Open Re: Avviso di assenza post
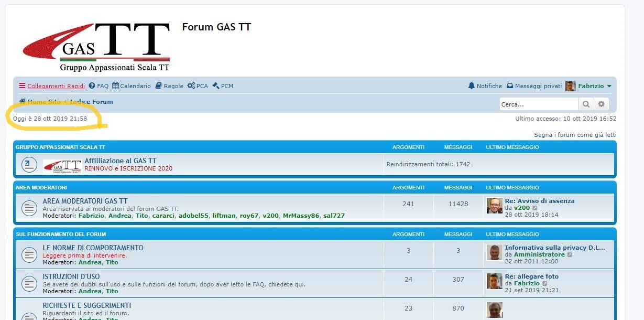This screenshot has height=320, width=644. [539, 201]
